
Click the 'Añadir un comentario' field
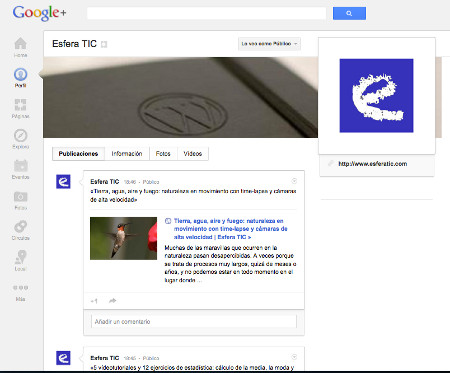[x=194, y=322]
